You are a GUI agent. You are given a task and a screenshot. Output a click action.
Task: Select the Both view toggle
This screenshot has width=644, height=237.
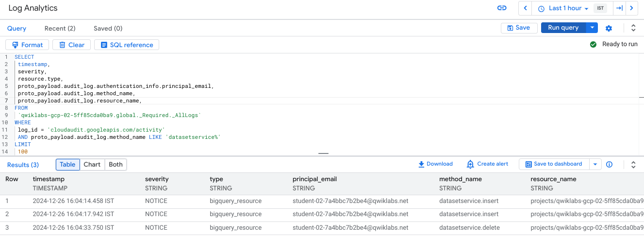click(116, 164)
